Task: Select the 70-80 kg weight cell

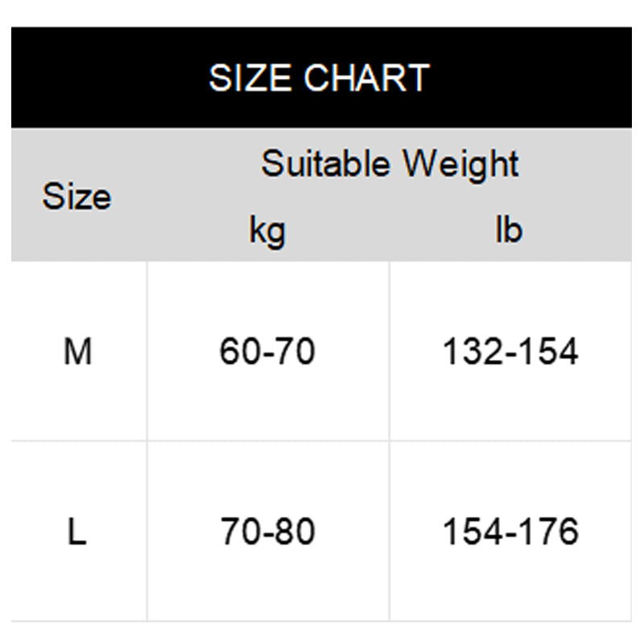Action: pos(267,532)
